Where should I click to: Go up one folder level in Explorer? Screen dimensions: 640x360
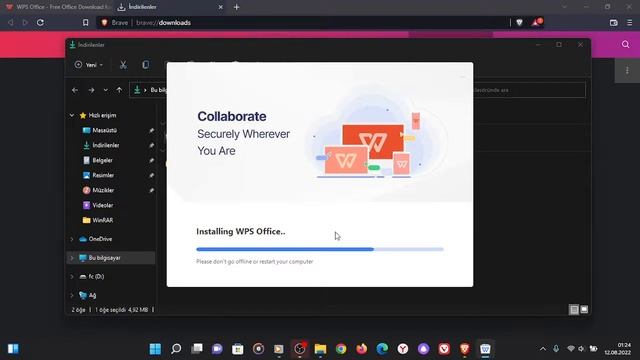pos(119,90)
